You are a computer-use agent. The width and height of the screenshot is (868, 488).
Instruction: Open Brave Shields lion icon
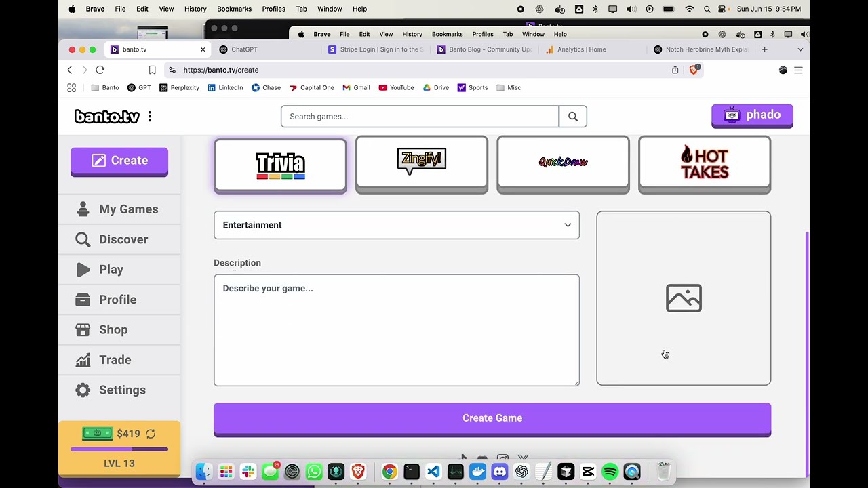click(x=694, y=70)
